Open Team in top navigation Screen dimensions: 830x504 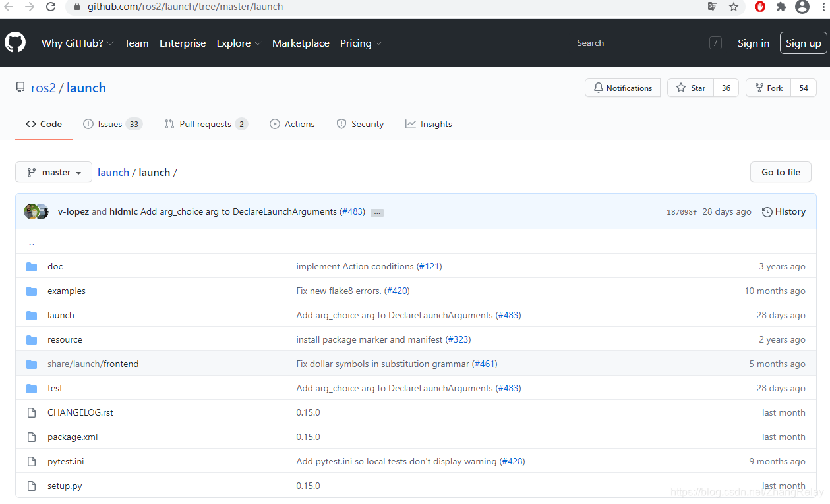pyautogui.click(x=136, y=43)
